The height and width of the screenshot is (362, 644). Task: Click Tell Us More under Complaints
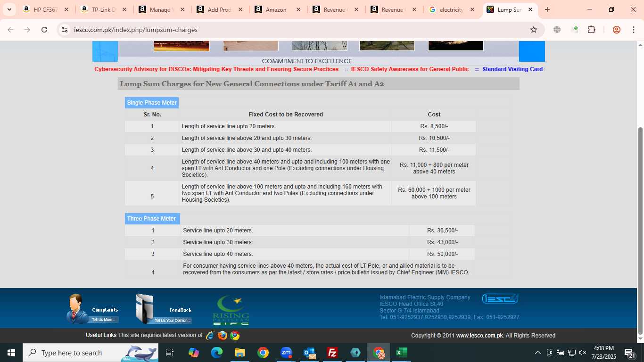[104, 320]
